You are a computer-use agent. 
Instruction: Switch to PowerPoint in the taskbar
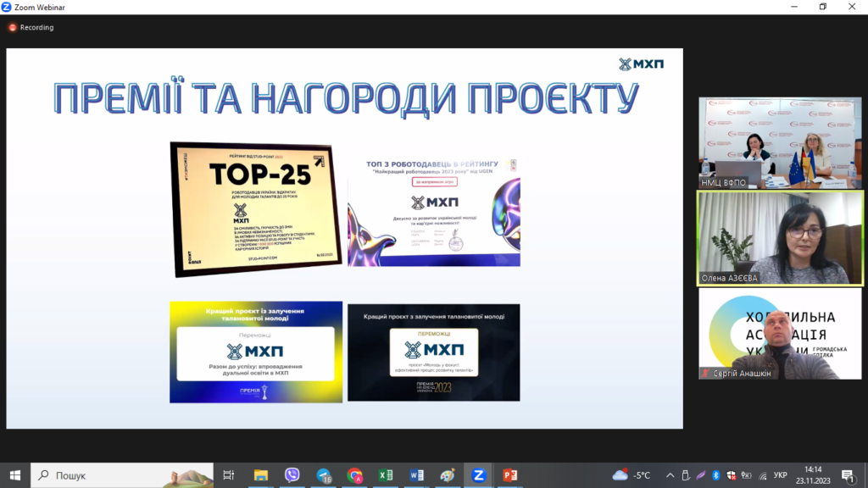(509, 475)
